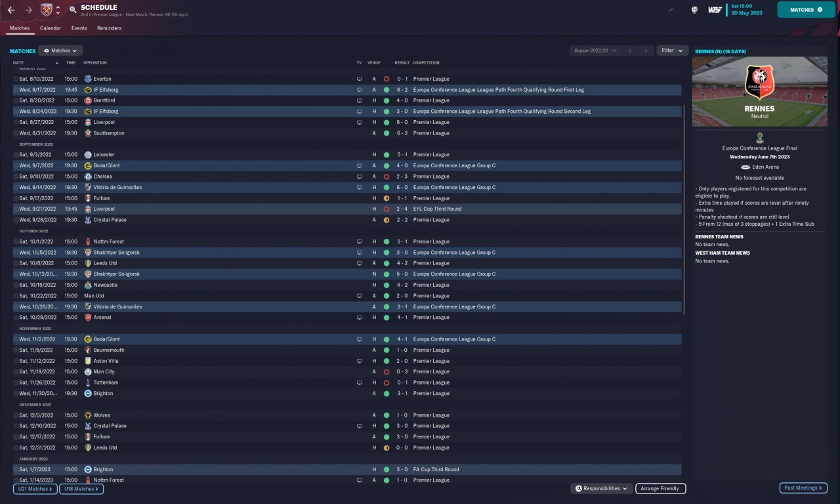Open the Reminders tab
The width and height of the screenshot is (840, 504).
pyautogui.click(x=109, y=28)
